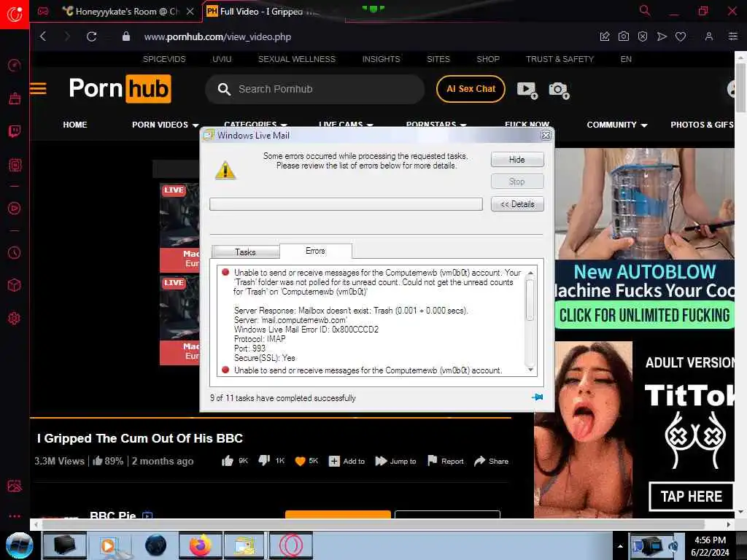Viewport: 747px width, 560px height.
Task: Expand the CATEGORIES dropdown menu
Action: pyautogui.click(x=255, y=125)
